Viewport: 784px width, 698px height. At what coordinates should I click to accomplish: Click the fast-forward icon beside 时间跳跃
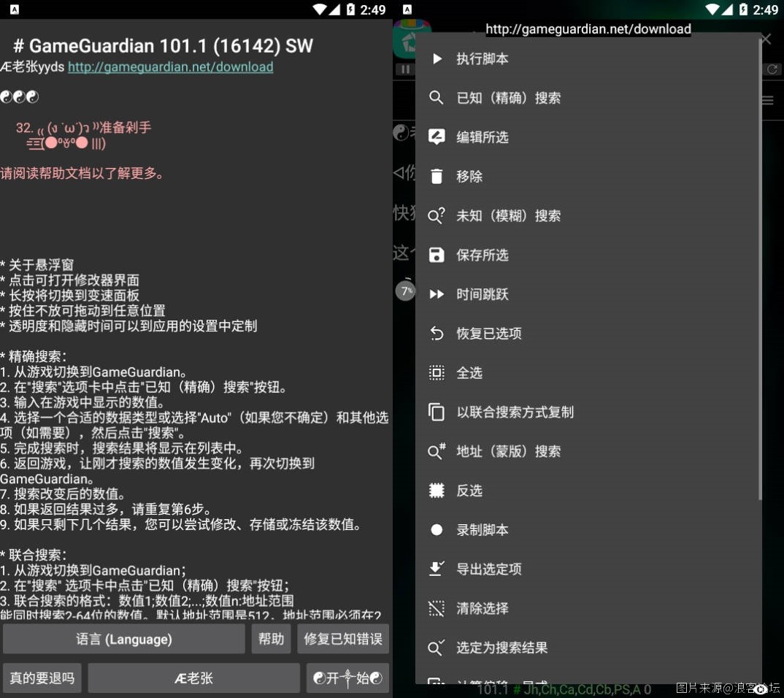pos(437,294)
